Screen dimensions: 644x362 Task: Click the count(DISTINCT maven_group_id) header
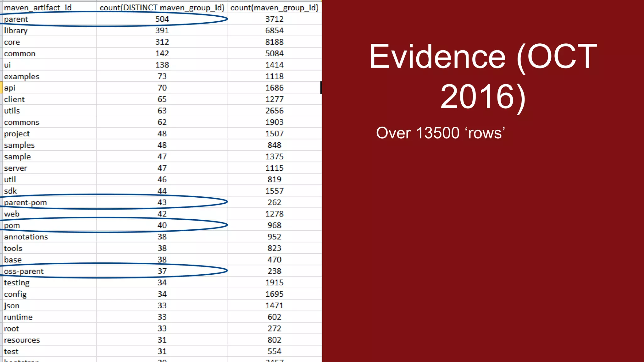click(x=162, y=8)
